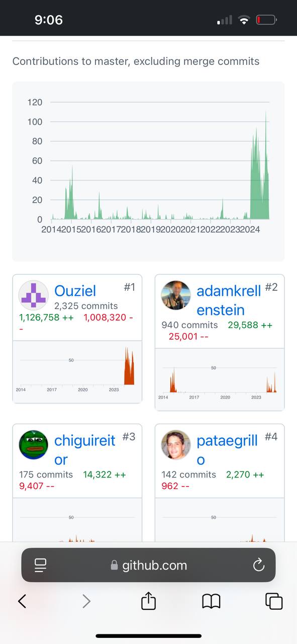Screen dimensions: 297x644
Task: Open pataegrillo's profile photo
Action: point(176,445)
